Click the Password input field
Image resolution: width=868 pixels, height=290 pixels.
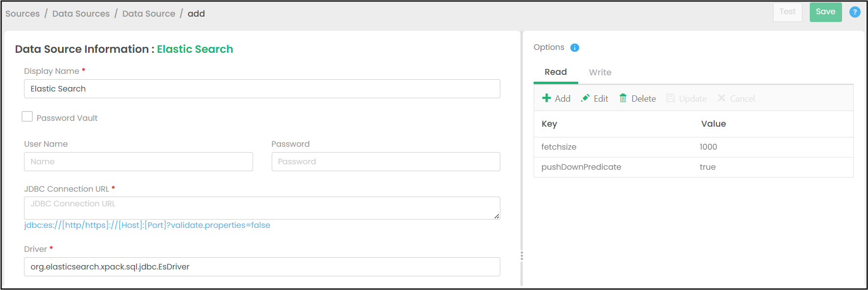(x=386, y=162)
